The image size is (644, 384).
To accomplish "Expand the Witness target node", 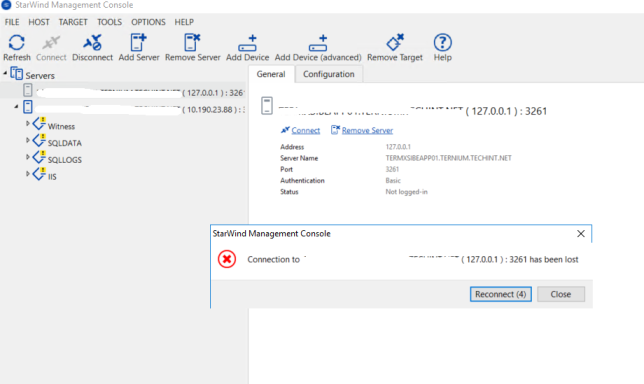I will (28, 123).
